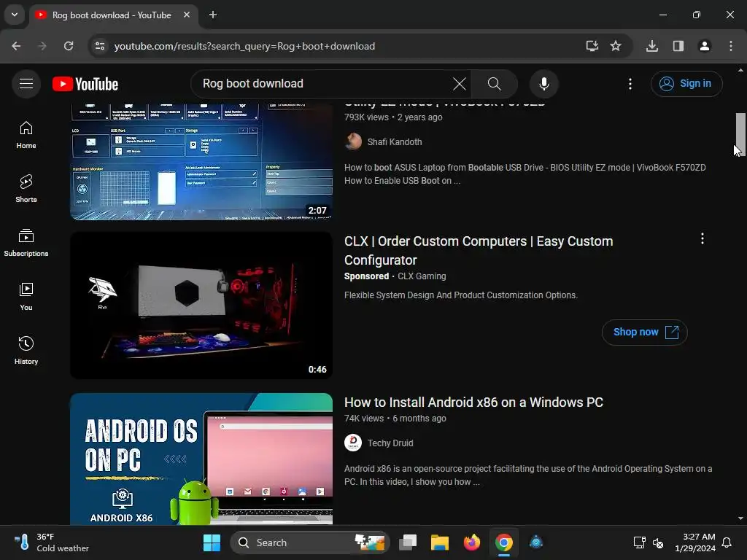Viewport: 747px width, 560px height.
Task: Go to Home in sidebar
Action: 26,135
